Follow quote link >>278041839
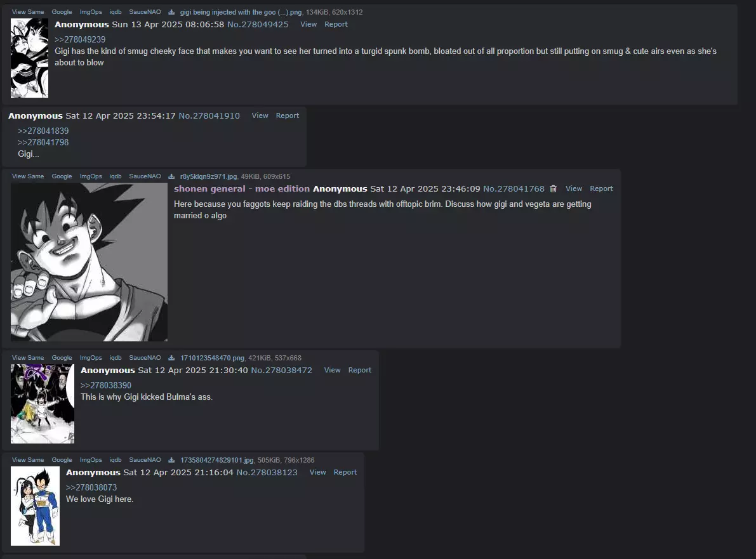 click(x=43, y=131)
